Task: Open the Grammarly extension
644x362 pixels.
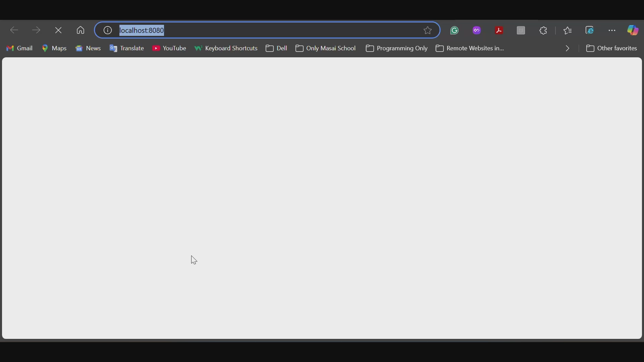Action: pyautogui.click(x=454, y=31)
